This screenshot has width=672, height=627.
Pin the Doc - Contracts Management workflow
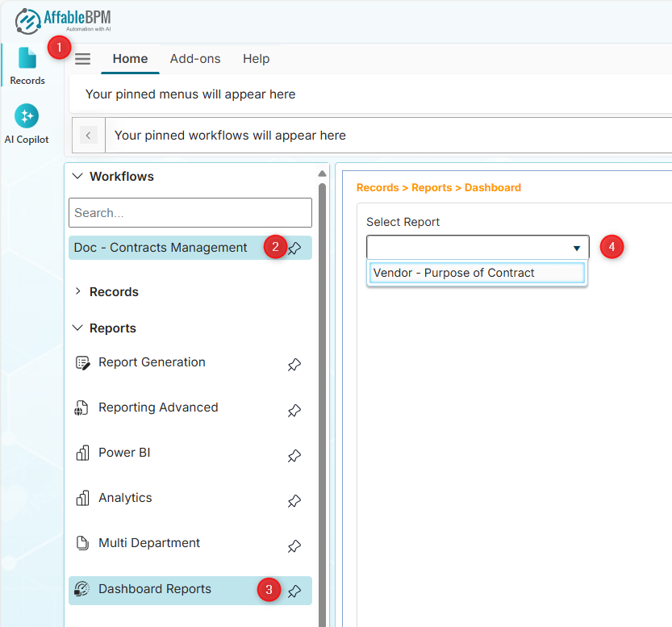294,249
